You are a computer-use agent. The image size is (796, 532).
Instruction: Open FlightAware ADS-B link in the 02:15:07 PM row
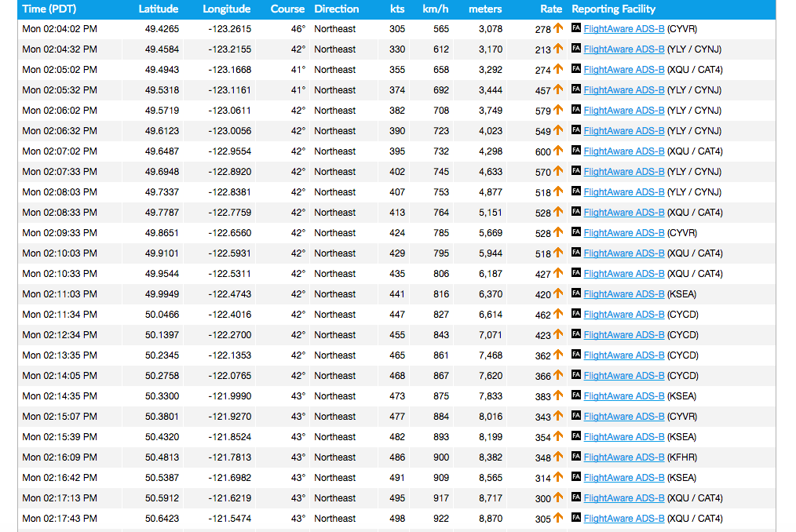tap(623, 417)
